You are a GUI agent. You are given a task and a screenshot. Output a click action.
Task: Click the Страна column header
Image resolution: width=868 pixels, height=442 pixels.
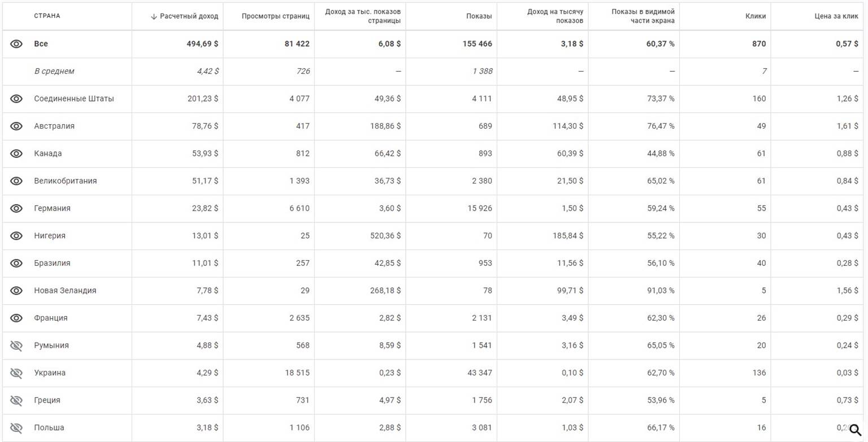[47, 16]
